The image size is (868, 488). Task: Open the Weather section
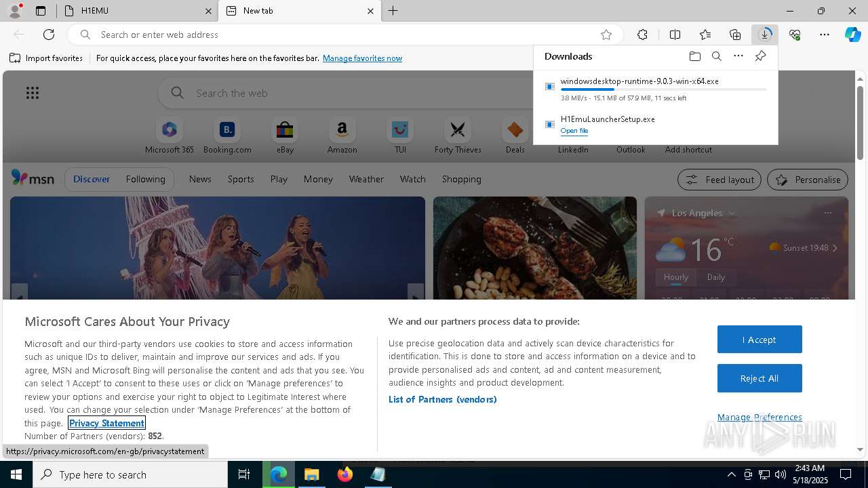(x=366, y=179)
